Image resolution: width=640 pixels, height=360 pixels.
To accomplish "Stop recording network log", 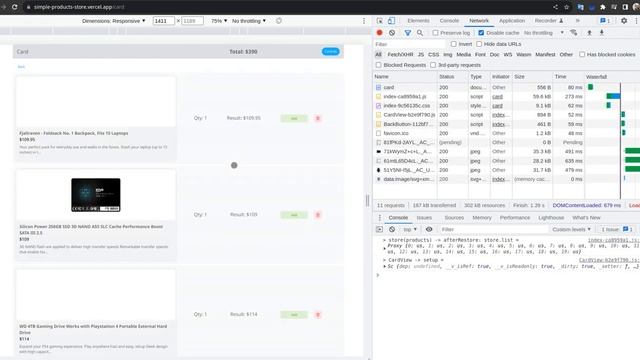I will pos(380,33).
